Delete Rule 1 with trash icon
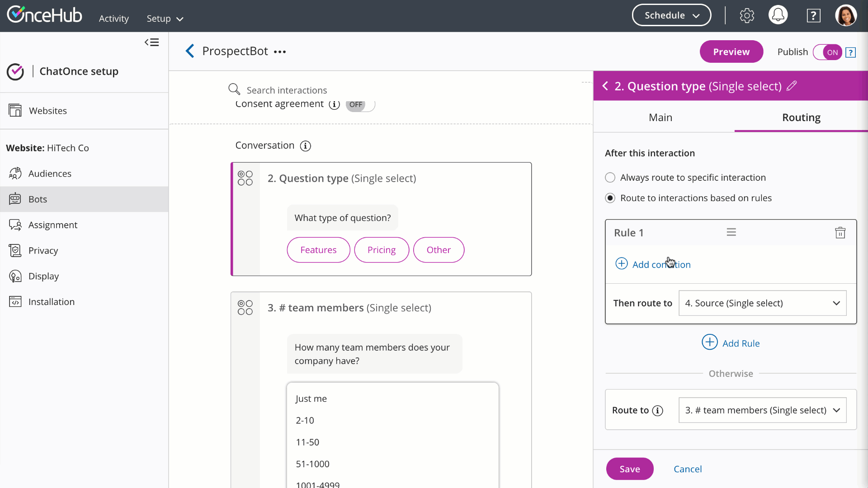Image resolution: width=868 pixels, height=488 pixels. (x=840, y=233)
